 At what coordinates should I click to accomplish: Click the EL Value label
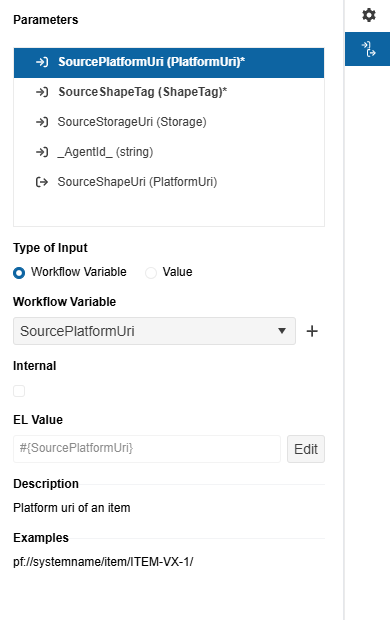pyautogui.click(x=38, y=420)
